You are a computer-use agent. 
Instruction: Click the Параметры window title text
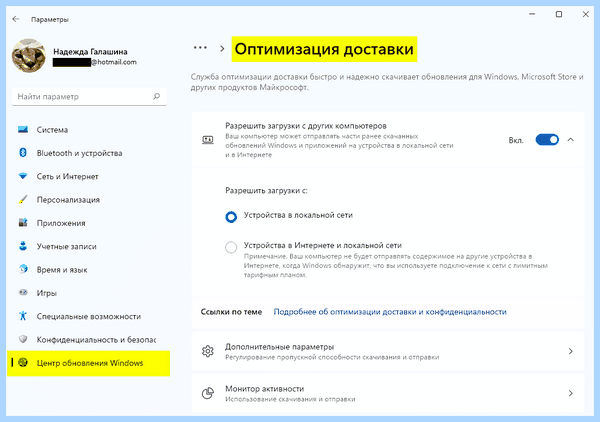[x=50, y=20]
